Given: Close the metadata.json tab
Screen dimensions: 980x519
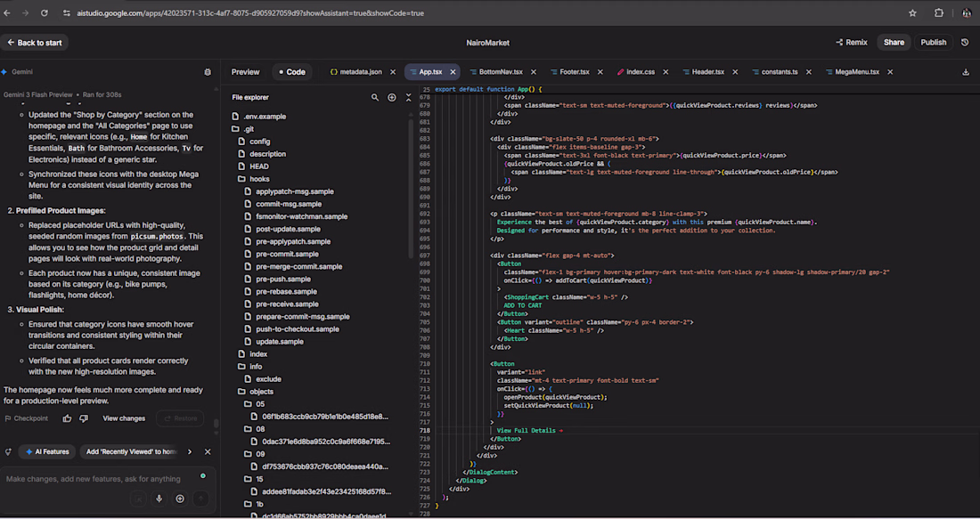Looking at the screenshot, I should [393, 72].
